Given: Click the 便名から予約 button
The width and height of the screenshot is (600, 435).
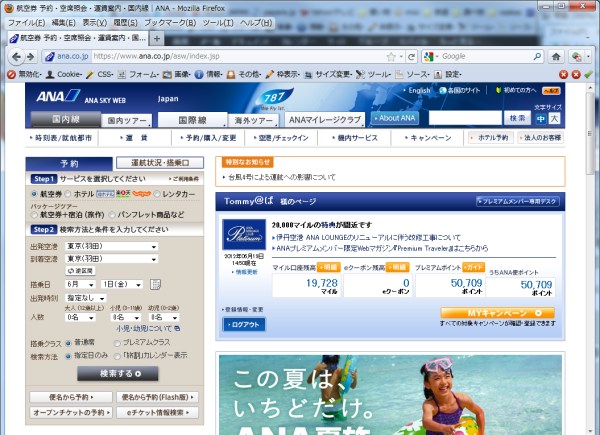Looking at the screenshot, I should point(71,397).
